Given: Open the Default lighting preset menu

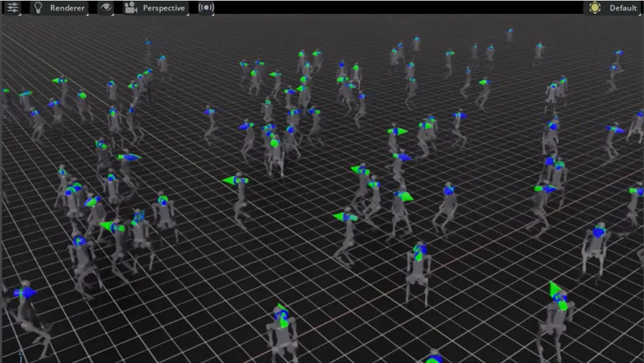Looking at the screenshot, I should click(612, 8).
